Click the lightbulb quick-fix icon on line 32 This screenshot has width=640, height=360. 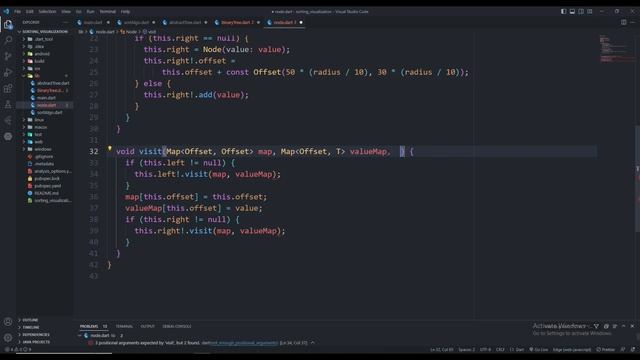click(109, 149)
